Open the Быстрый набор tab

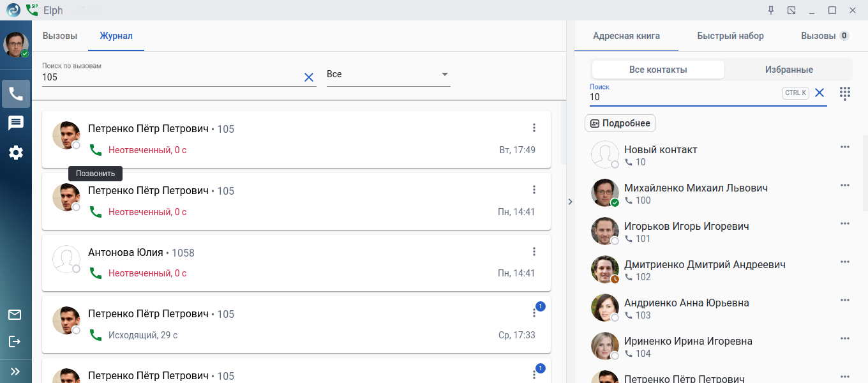pos(730,36)
